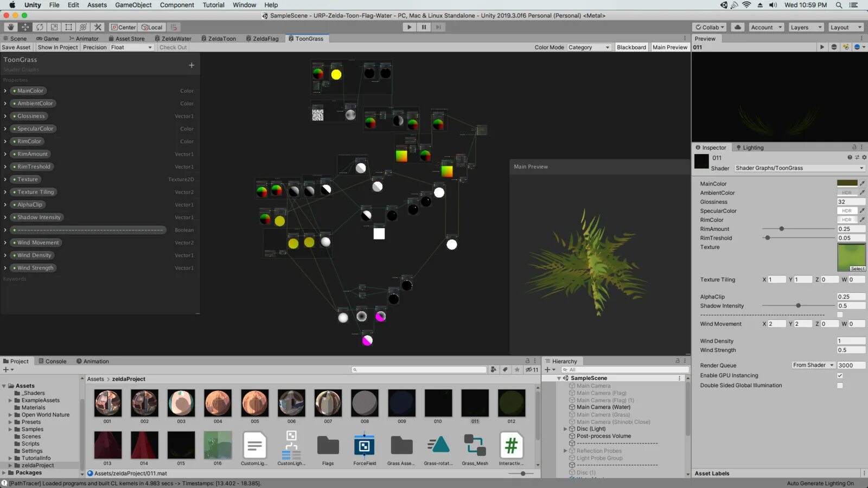This screenshot has width=868, height=488.
Task: Adjust the Shadow Intensity slider
Action: [799, 306]
